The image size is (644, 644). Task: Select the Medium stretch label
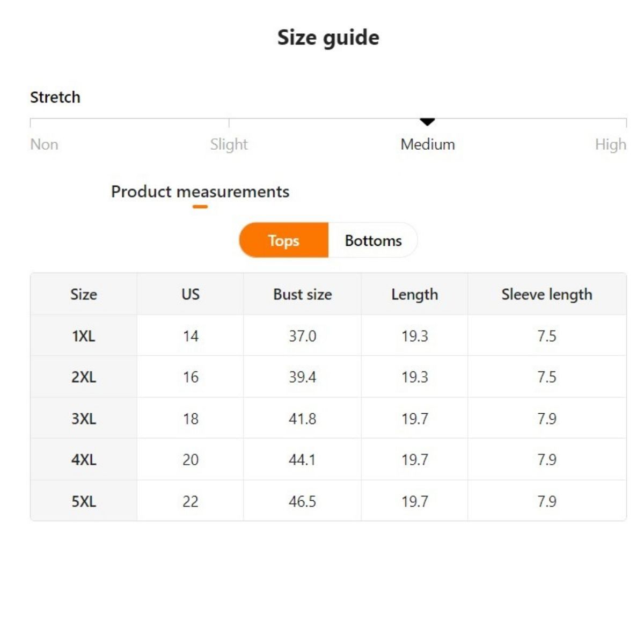click(x=427, y=144)
